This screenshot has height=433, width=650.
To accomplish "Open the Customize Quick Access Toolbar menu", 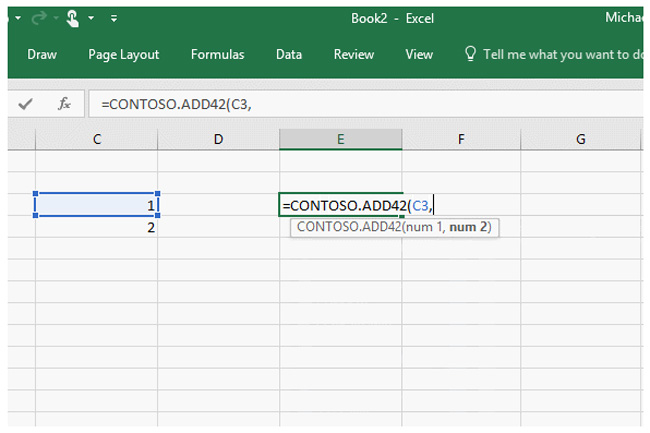I will [114, 18].
